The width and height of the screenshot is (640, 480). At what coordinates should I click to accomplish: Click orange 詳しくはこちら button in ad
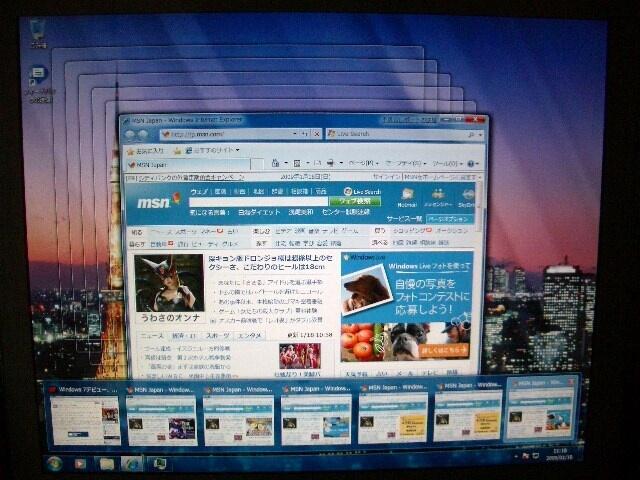click(x=444, y=350)
